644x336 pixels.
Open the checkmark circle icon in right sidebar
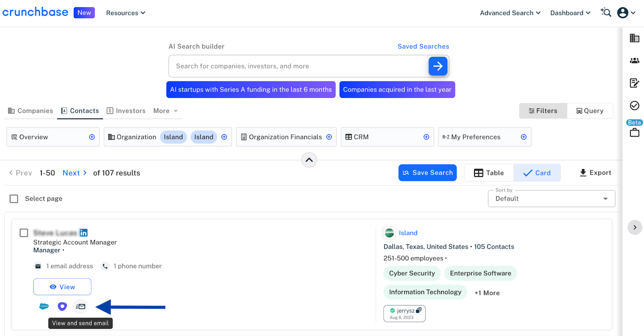(x=634, y=106)
